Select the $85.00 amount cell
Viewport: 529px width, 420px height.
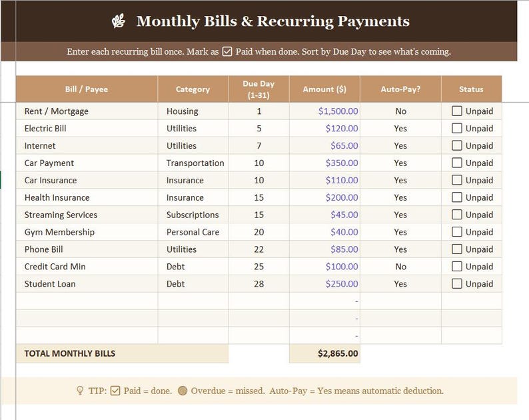click(324, 249)
